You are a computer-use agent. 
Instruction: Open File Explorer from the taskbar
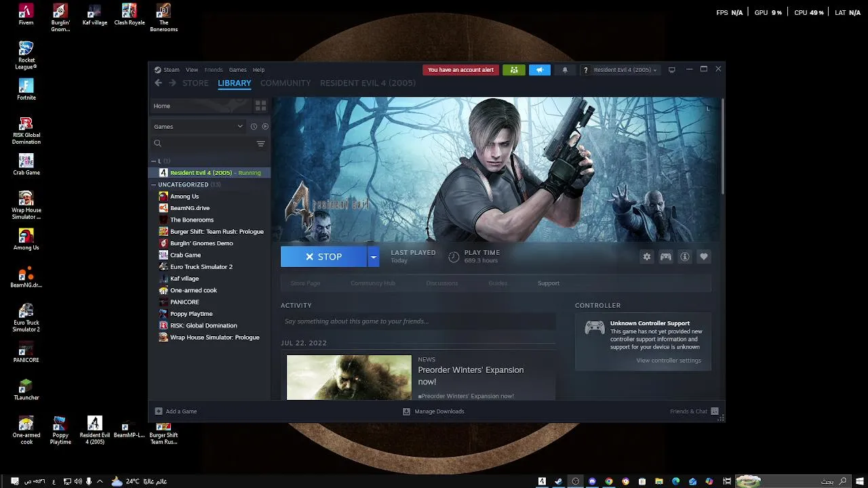pos(658,481)
